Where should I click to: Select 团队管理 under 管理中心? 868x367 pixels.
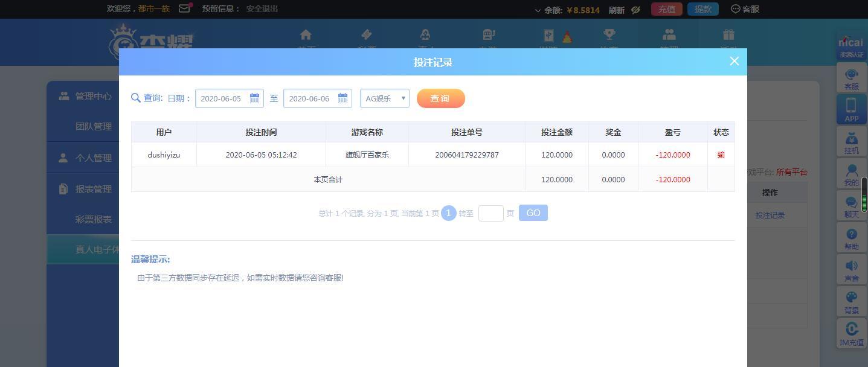pos(95,127)
